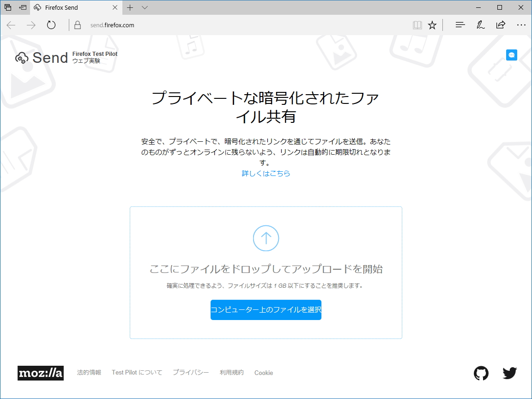Reload the Firefox Send page
This screenshot has height=399, width=532.
pyautogui.click(x=51, y=25)
